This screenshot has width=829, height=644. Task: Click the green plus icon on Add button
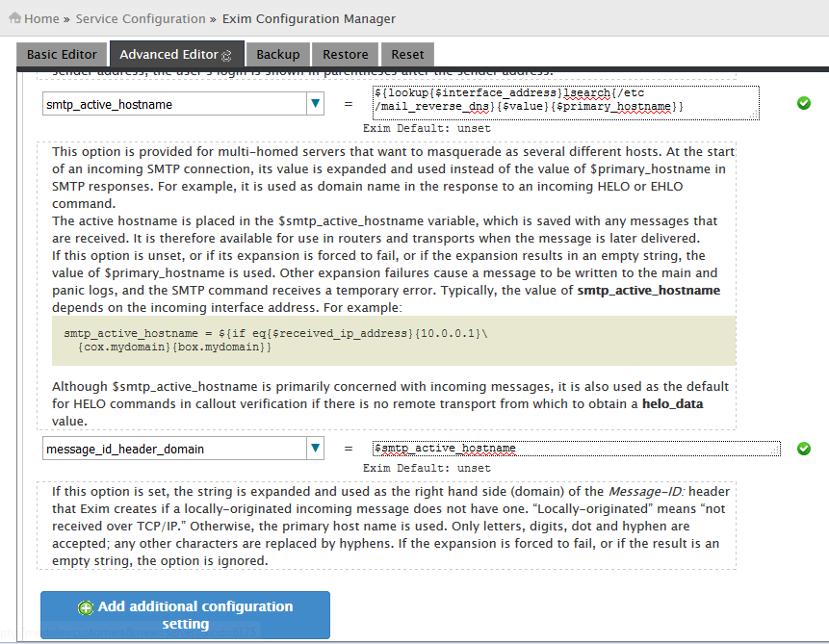coord(86,607)
